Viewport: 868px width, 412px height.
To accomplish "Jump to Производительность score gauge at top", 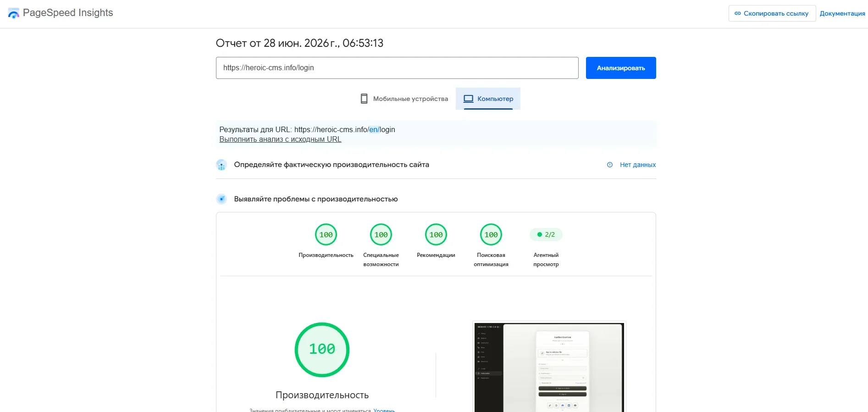I will pyautogui.click(x=326, y=235).
